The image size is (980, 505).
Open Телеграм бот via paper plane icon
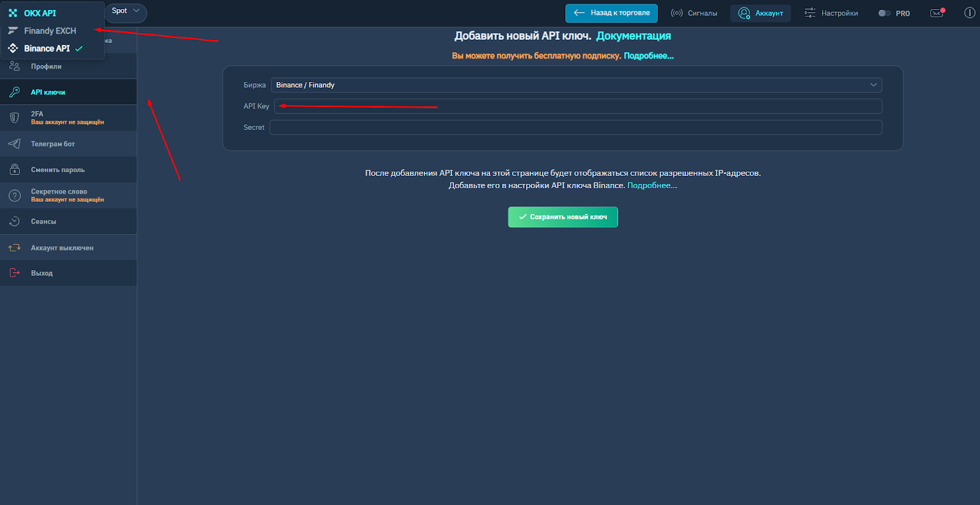click(15, 144)
